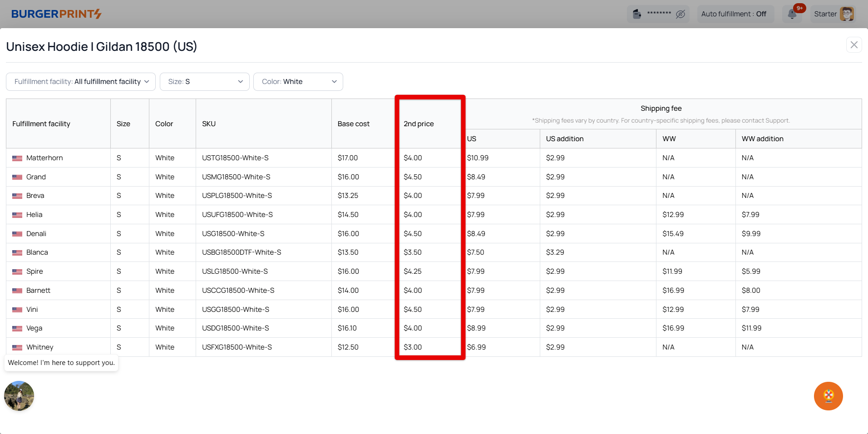This screenshot has height=434, width=868.
Task: Click SKU USBG18500DTF-White-S
Action: 242,252
